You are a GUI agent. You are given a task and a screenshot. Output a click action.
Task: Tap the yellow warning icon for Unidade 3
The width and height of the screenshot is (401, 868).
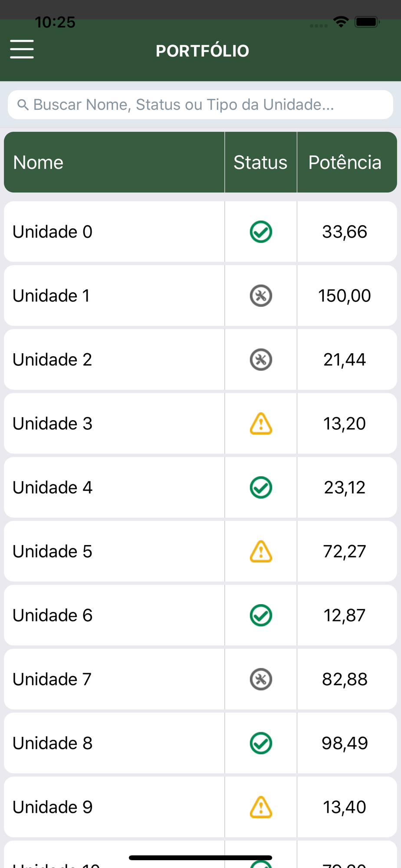click(261, 424)
